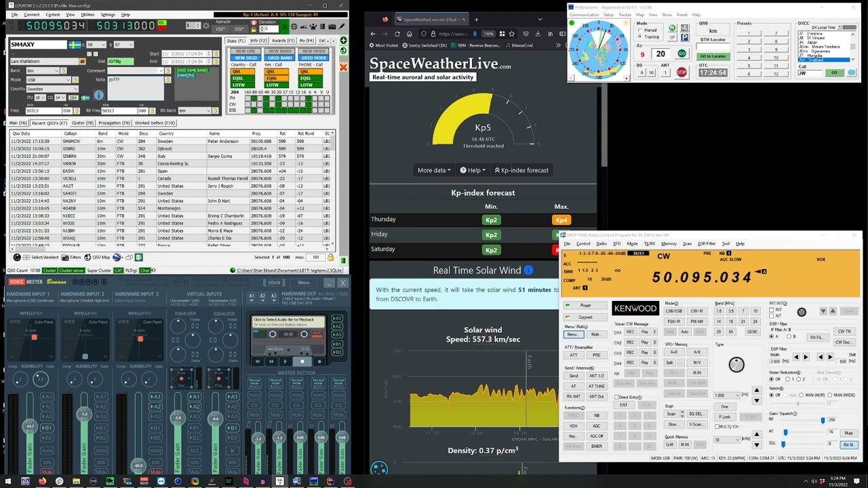The height and width of the screenshot is (488, 868).
Task: Click the callsign field containing SM4AXY
Action: click(38, 45)
